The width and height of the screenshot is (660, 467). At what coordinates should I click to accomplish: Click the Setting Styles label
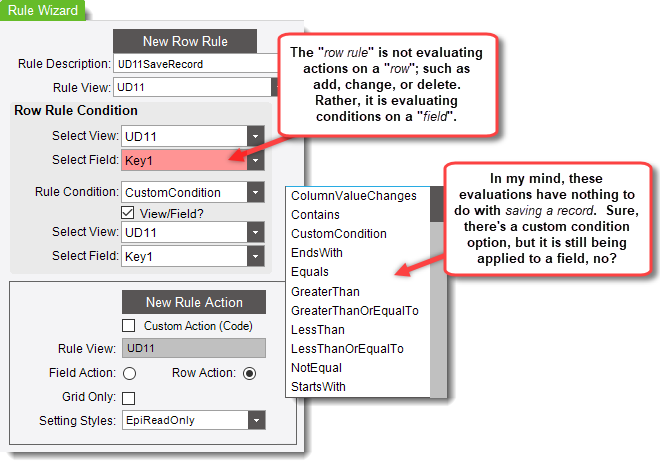77,421
